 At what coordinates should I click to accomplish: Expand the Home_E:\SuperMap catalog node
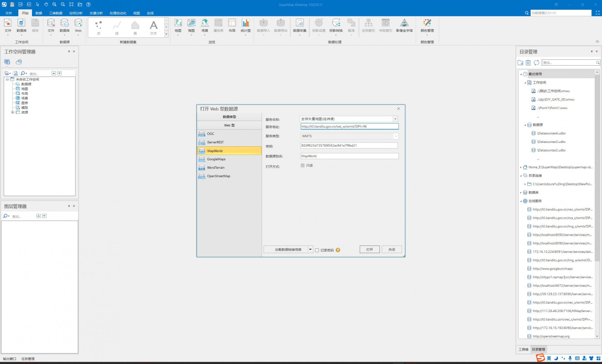(x=521, y=167)
